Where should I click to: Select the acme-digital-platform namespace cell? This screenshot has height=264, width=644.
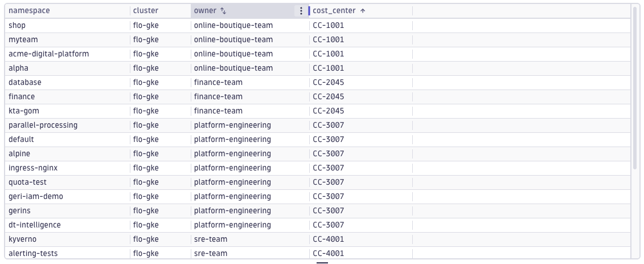67,54
